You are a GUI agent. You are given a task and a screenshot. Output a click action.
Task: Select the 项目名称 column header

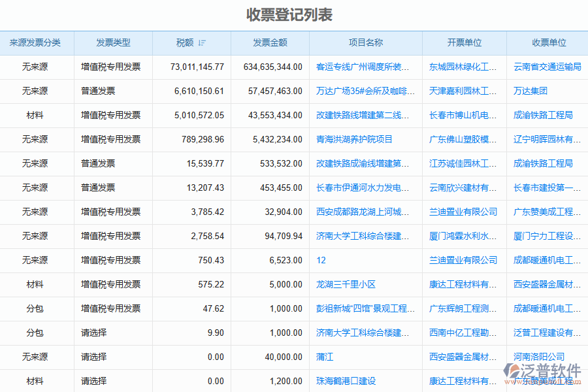click(x=365, y=43)
